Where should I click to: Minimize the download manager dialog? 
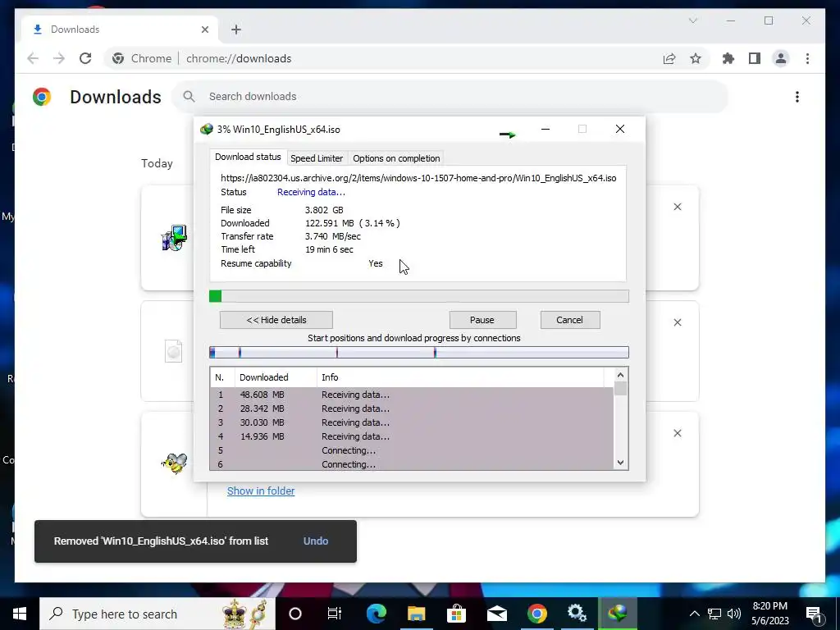coord(546,129)
